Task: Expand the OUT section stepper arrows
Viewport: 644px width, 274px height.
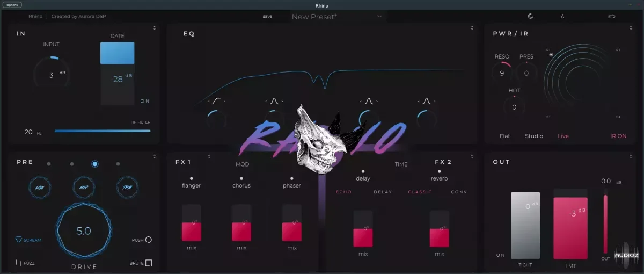Action: [x=632, y=156]
